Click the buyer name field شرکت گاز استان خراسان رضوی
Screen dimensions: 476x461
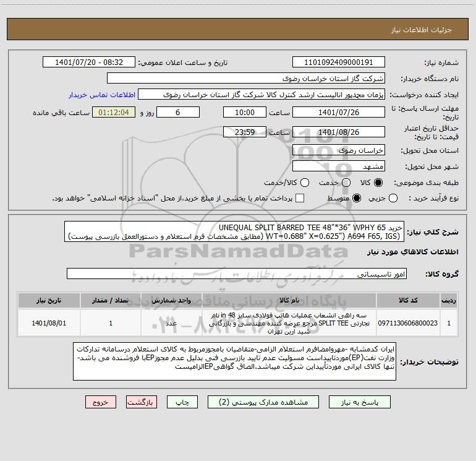246,79
